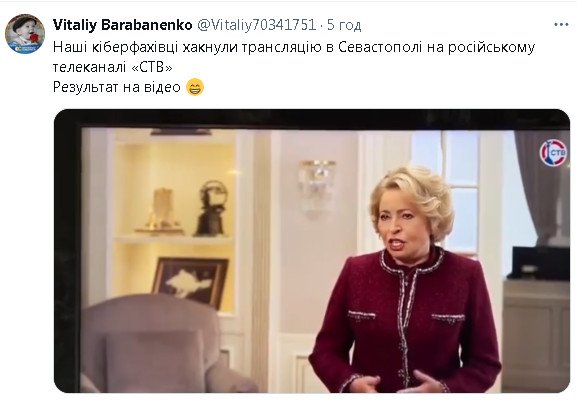Open the three-dot more options menu
The image size is (577, 400).
561,25
